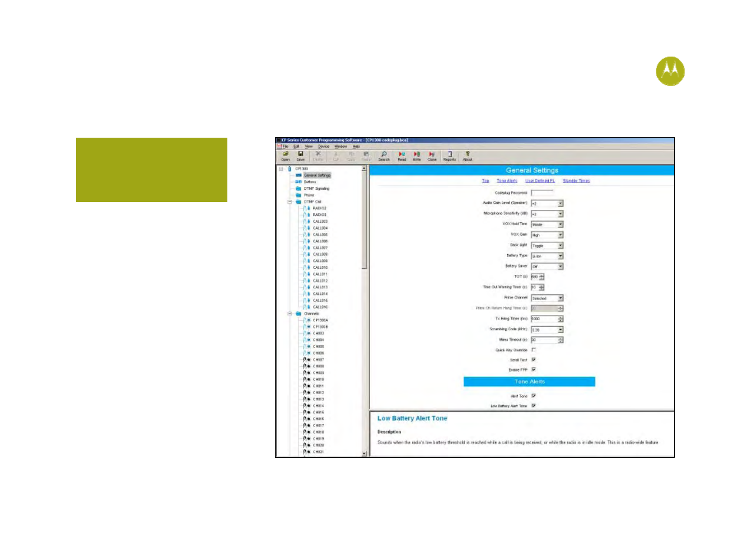Select channel CH007 in tree
The width and height of the screenshot is (756, 534).
coord(318,359)
